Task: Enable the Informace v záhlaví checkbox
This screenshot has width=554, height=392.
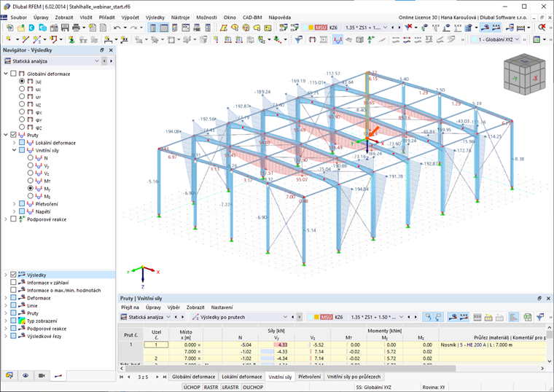Action: pos(13,282)
